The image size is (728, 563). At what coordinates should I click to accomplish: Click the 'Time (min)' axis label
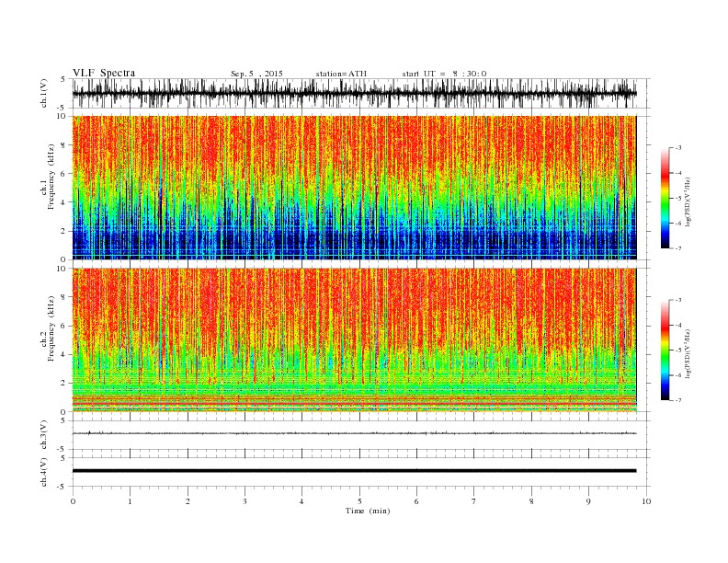(x=368, y=511)
